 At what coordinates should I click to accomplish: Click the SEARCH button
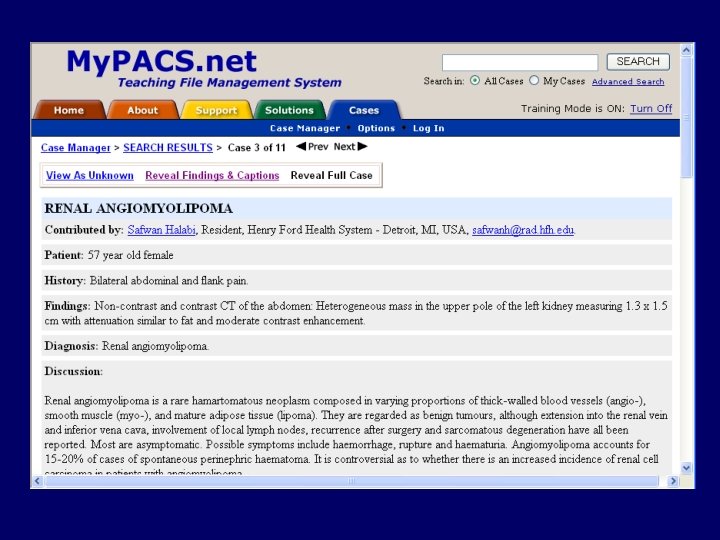(x=638, y=62)
